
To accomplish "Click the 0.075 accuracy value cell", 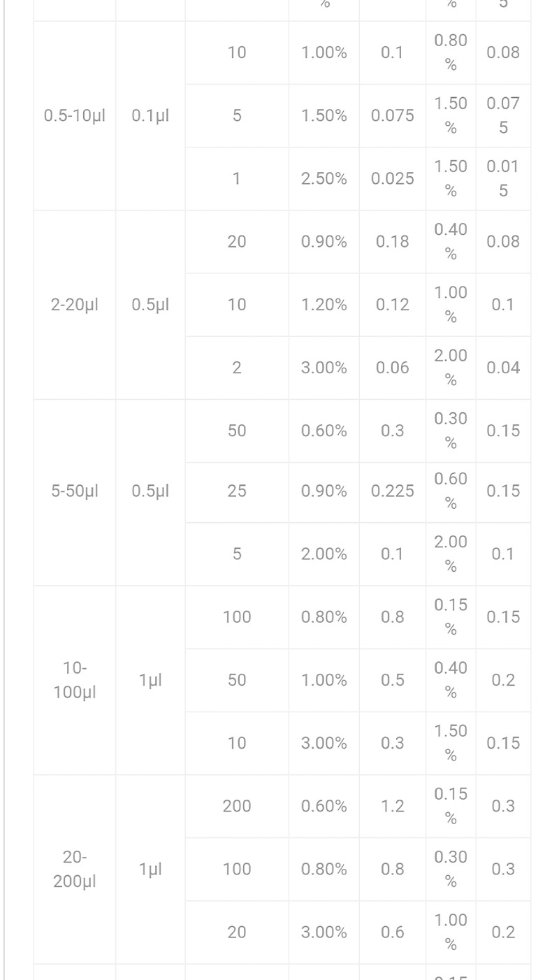I will coord(393,116).
